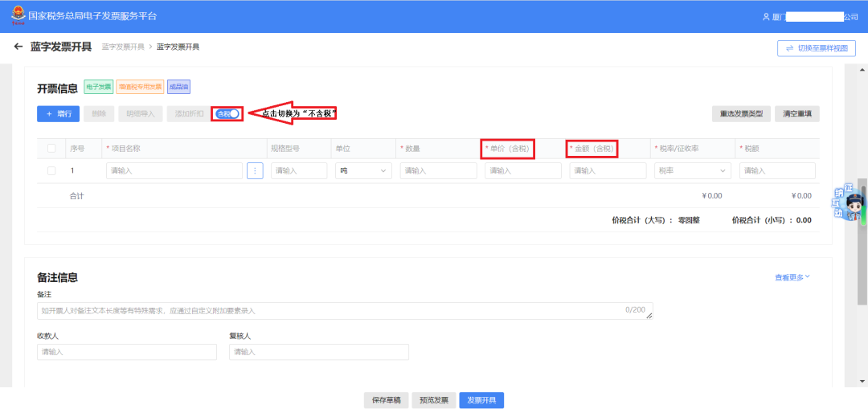The width and height of the screenshot is (868, 413).
Task: Click the user account icon at top right
Action: tap(766, 17)
